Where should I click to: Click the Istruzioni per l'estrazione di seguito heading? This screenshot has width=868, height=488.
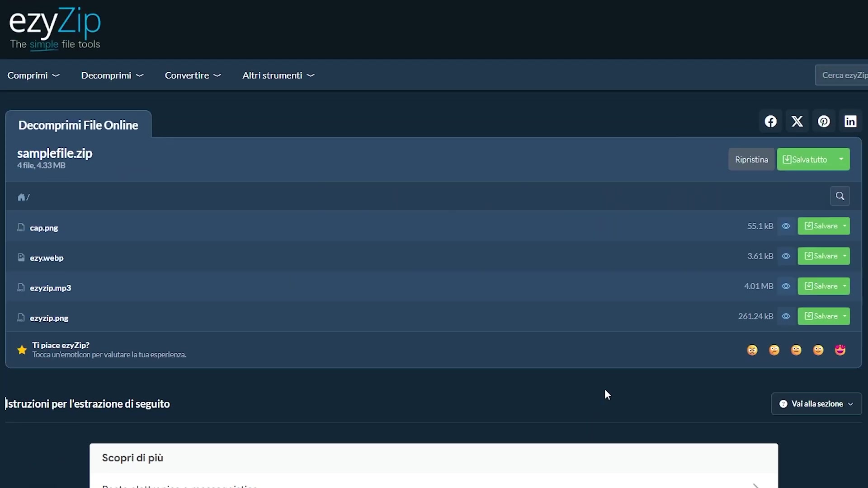87,404
